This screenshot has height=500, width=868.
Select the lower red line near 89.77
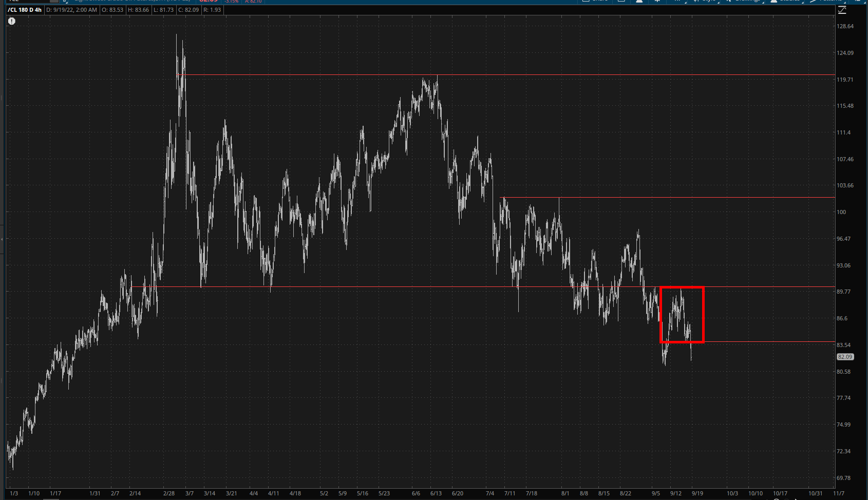pyautogui.click(x=360, y=286)
